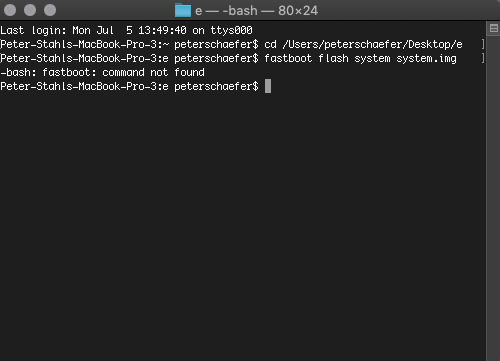
Task: Minimize the window using the middle title button
Action: [x=30, y=10]
